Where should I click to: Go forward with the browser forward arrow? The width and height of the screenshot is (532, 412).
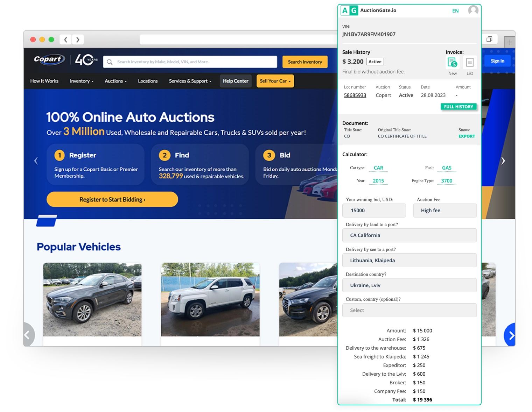click(78, 40)
